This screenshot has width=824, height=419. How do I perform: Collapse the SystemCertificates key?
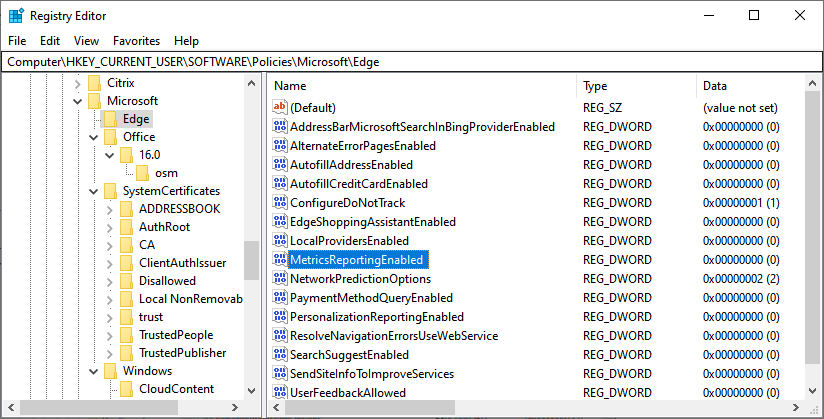[x=94, y=191]
